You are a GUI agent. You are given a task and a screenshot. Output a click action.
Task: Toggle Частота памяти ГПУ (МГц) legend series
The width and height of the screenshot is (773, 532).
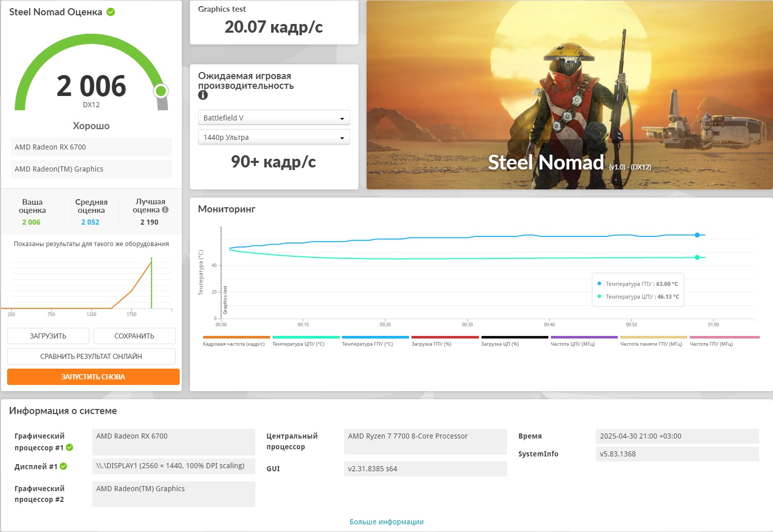654,341
